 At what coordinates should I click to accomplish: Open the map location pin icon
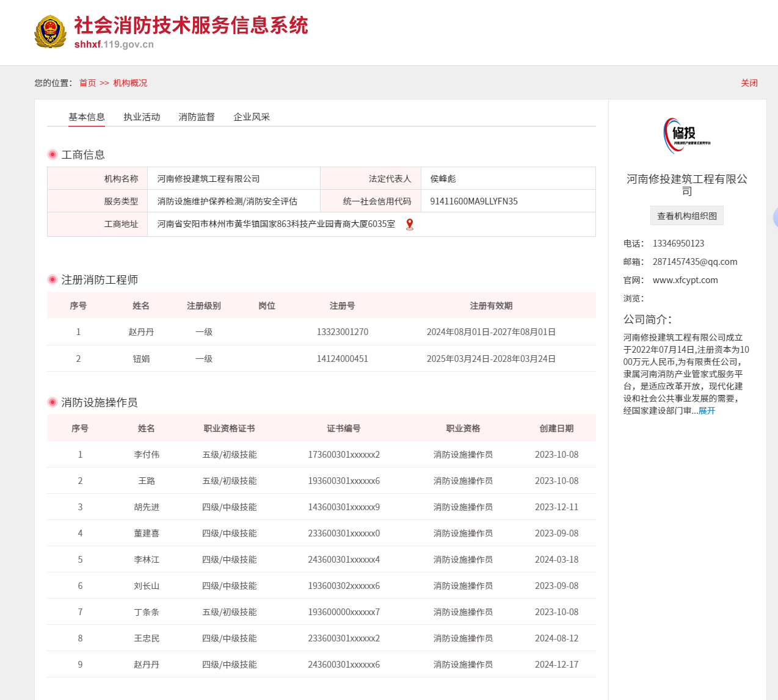(410, 224)
